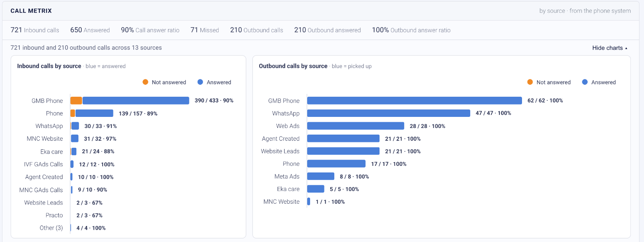Select the 100% Outbound answer ratio stat
The height and width of the screenshot is (242, 644).
coord(411,30)
